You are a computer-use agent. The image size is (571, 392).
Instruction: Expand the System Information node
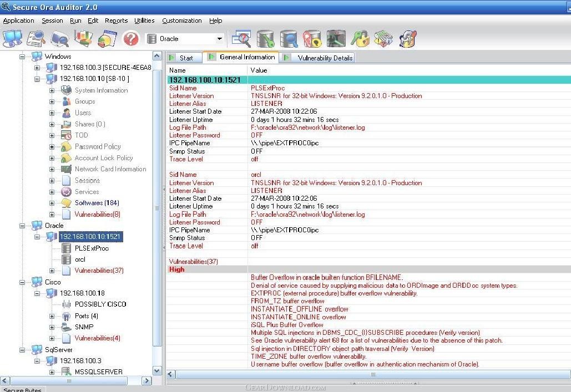[x=52, y=90]
